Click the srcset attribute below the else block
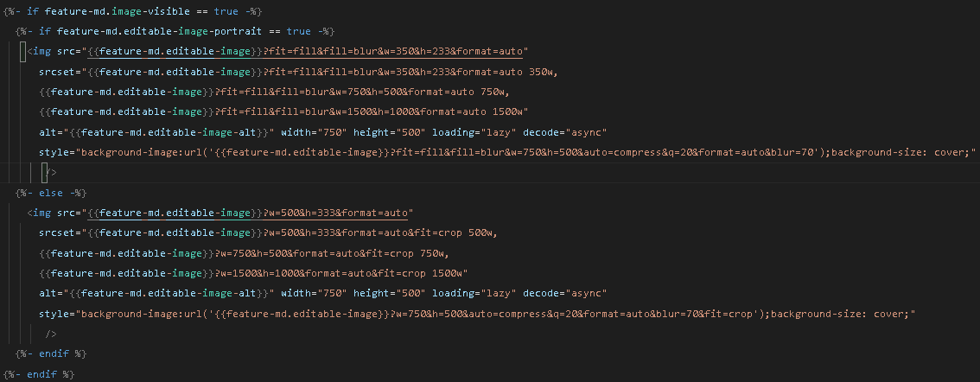Viewport: 980px width, 382px height. [57, 232]
